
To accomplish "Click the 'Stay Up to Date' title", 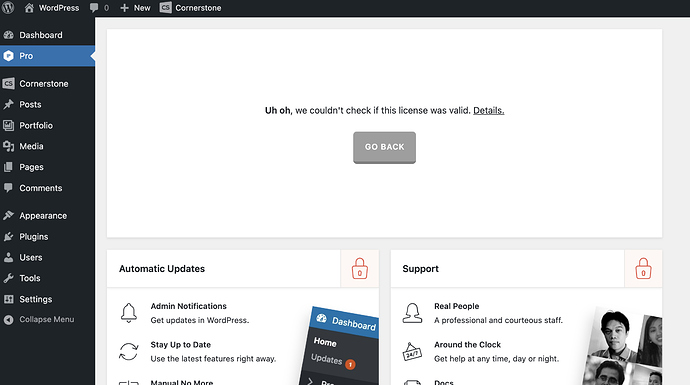I will pos(180,345).
